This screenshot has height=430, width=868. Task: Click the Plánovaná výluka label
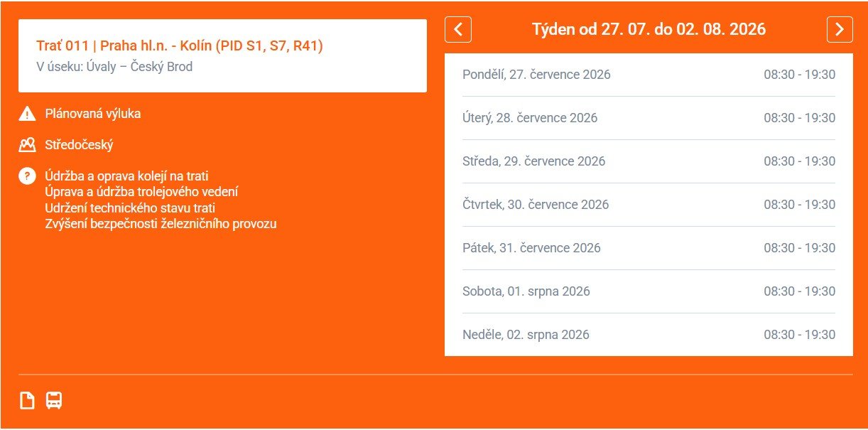[93, 114]
